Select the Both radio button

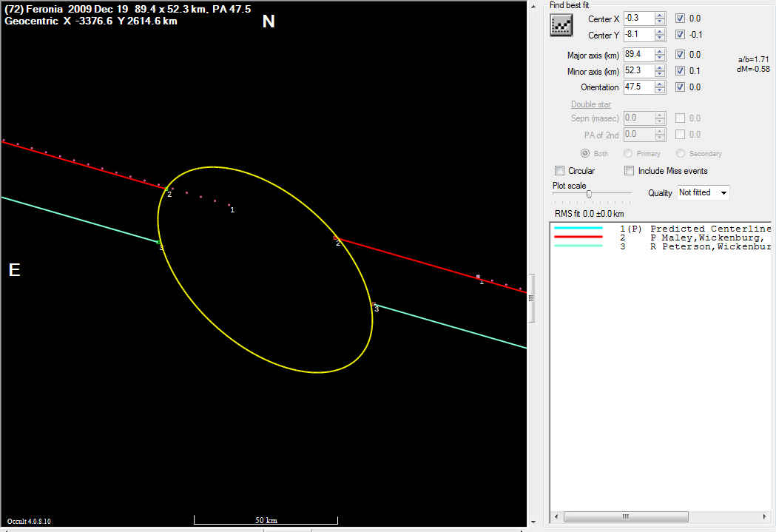(585, 153)
